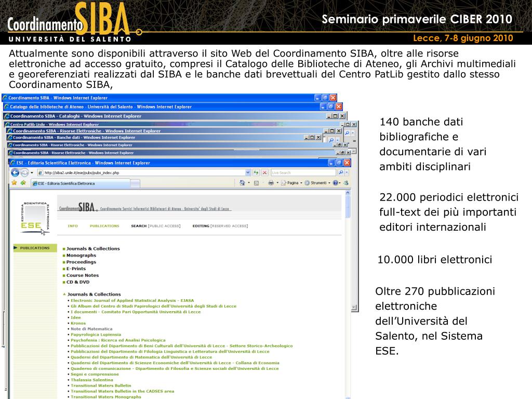Screen dimensions: 532x399
Task: Open the Kronos journal link
Action: pos(78,323)
